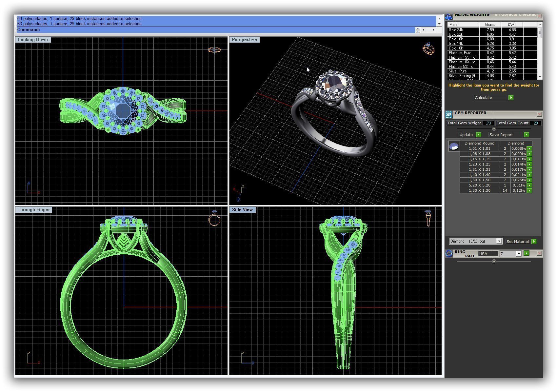Click the 1,30 X 1,30 gem size cell

[x=479, y=190]
